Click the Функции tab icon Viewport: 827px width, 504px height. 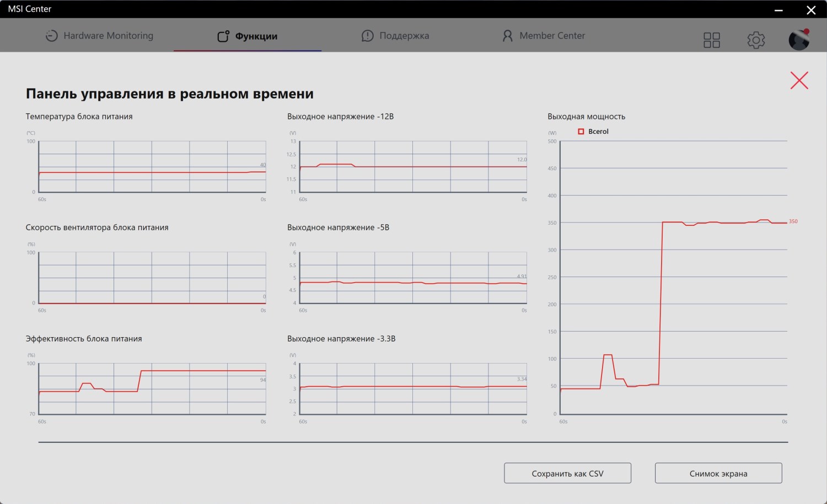tap(223, 36)
